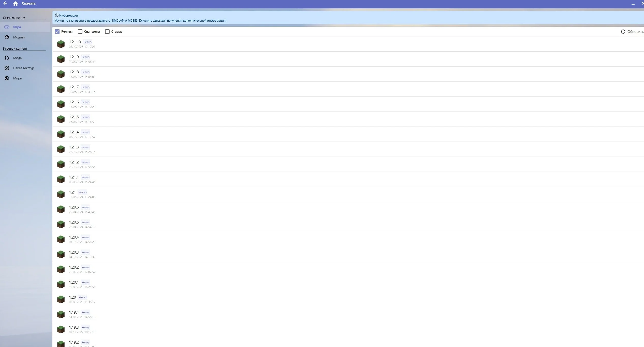Click the Игра gamepad icon
The width and height of the screenshot is (644, 347).
coord(7,27)
